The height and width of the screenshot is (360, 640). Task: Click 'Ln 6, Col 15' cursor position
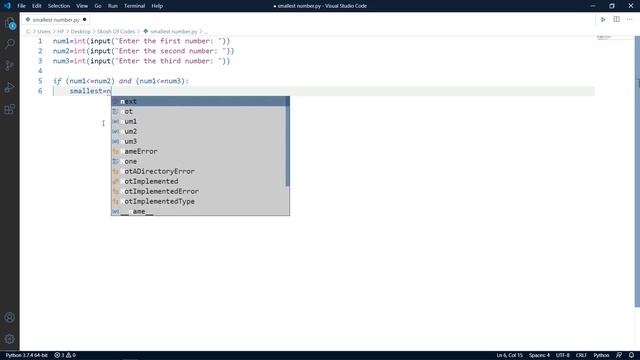click(x=509, y=355)
